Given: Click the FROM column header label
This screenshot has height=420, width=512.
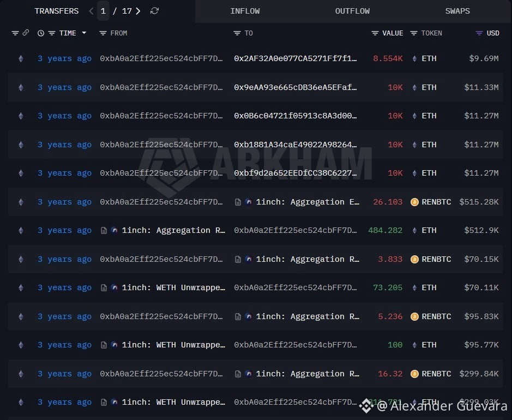Looking at the screenshot, I should click(119, 33).
